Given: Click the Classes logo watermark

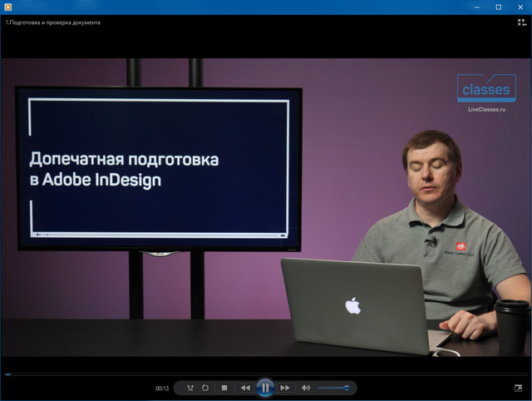Looking at the screenshot, I should click(486, 89).
